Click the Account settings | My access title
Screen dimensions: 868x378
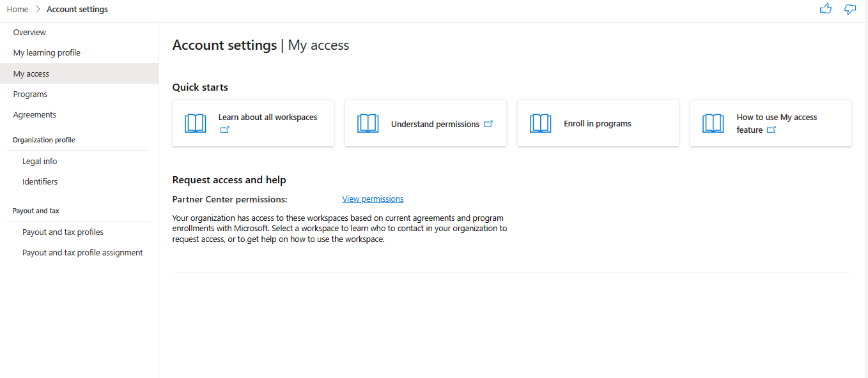tap(261, 45)
